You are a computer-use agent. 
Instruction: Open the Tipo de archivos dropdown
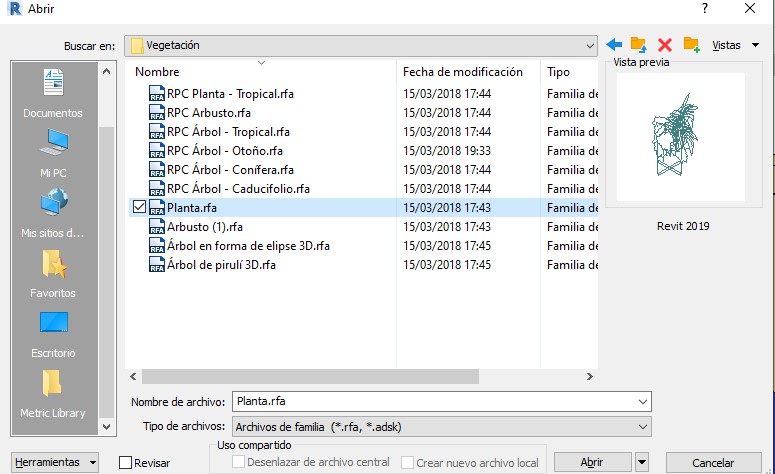[642, 427]
